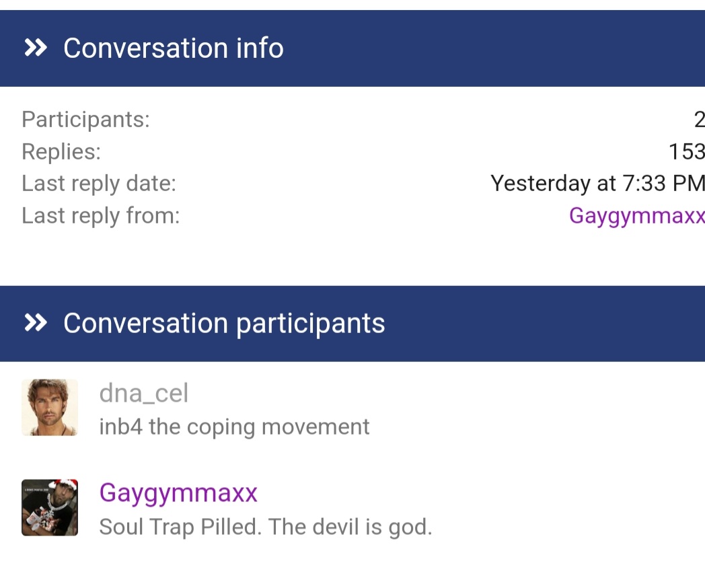Click the participants count value 2
The width and height of the screenshot is (705, 588).
[699, 120]
